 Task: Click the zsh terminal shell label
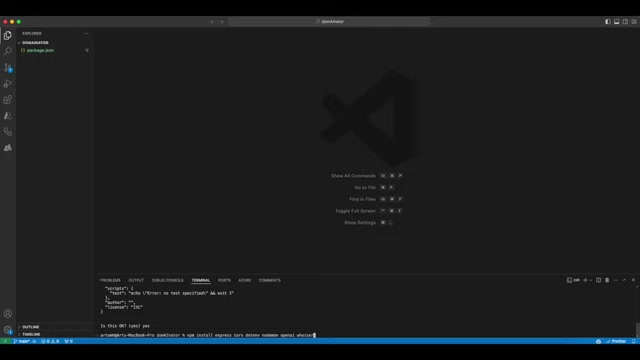pos(573,280)
